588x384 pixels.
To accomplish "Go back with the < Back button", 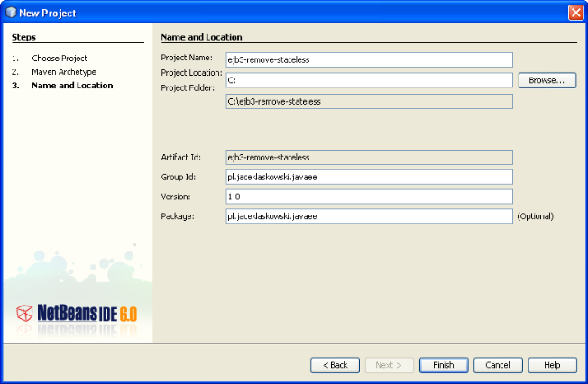I will pyautogui.click(x=335, y=365).
